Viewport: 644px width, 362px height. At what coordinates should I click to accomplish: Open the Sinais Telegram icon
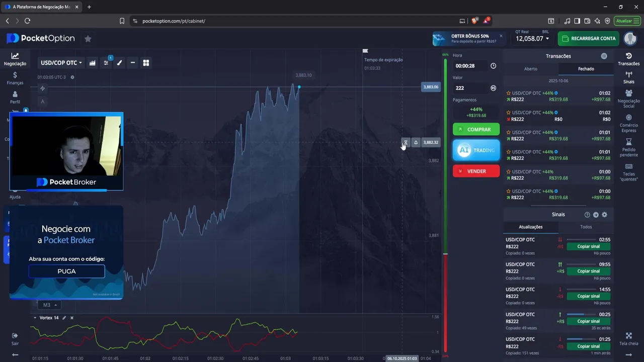coord(596,215)
